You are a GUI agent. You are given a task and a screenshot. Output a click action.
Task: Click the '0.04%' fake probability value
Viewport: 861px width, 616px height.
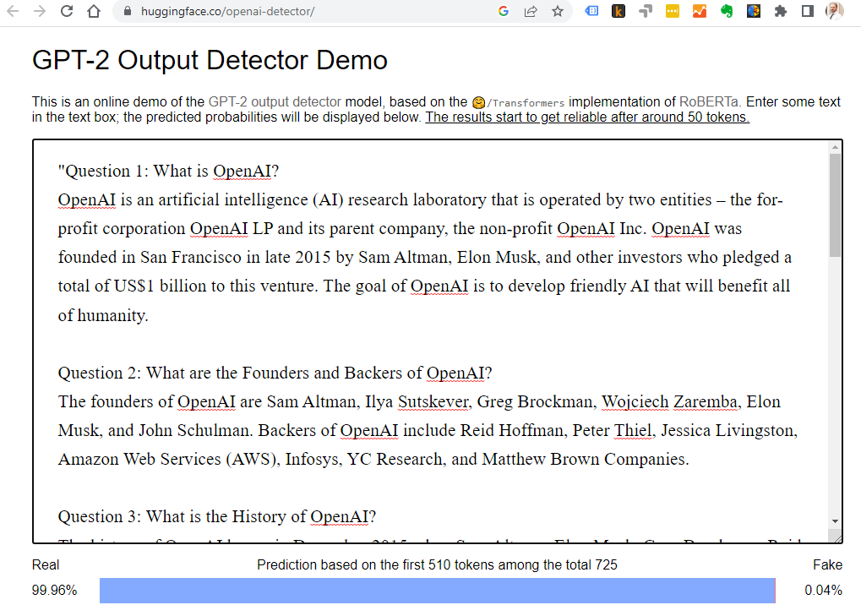pyautogui.click(x=823, y=590)
